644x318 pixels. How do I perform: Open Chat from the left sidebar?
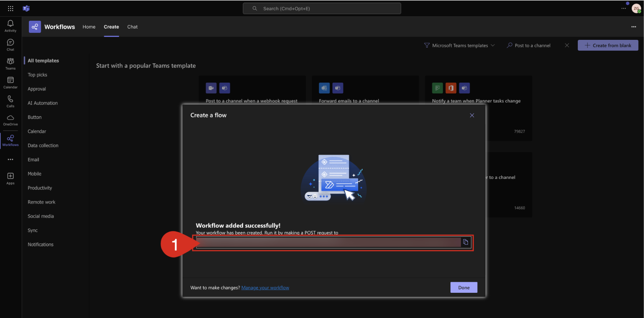point(11,45)
